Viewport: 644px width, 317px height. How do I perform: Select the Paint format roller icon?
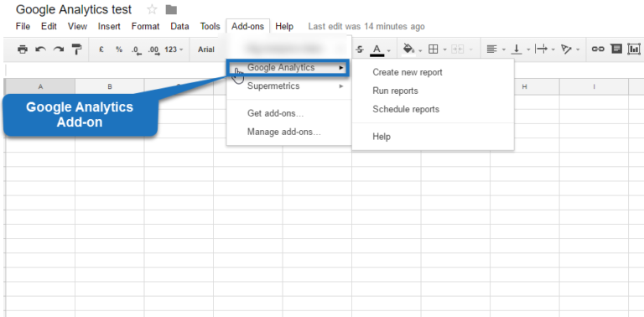coord(77,49)
